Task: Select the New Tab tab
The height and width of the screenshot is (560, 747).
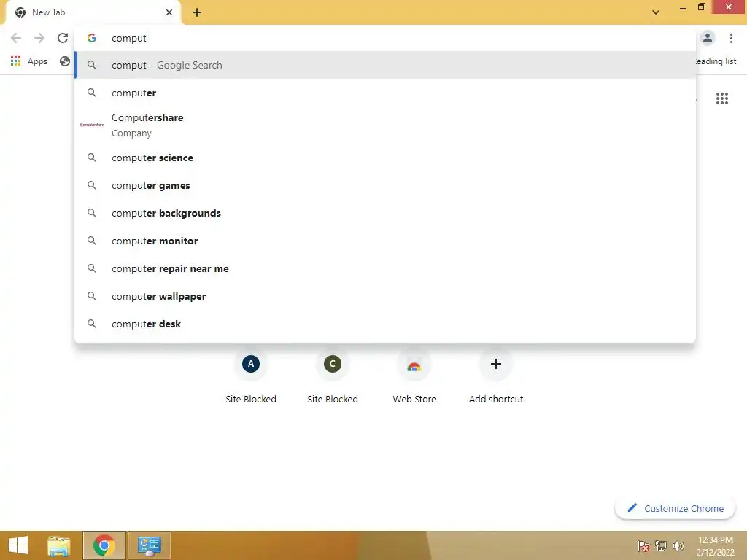Action: [x=93, y=12]
